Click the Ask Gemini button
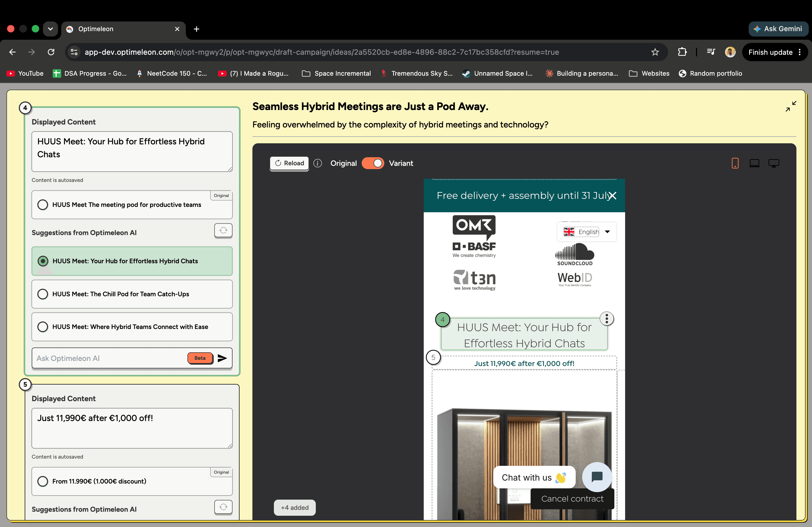Screen dimensions: 812x527 pyautogui.click(x=778, y=29)
